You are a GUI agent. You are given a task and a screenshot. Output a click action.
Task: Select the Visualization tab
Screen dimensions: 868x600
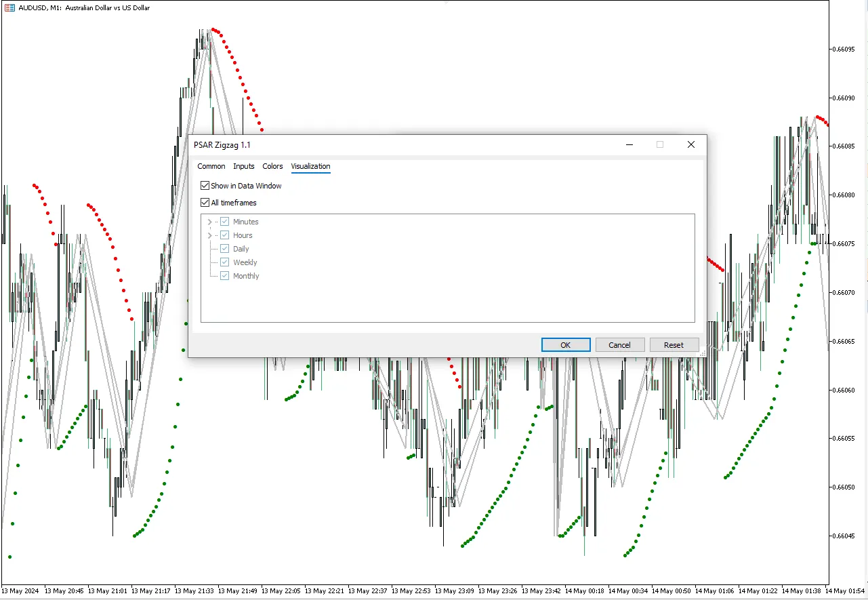310,166
